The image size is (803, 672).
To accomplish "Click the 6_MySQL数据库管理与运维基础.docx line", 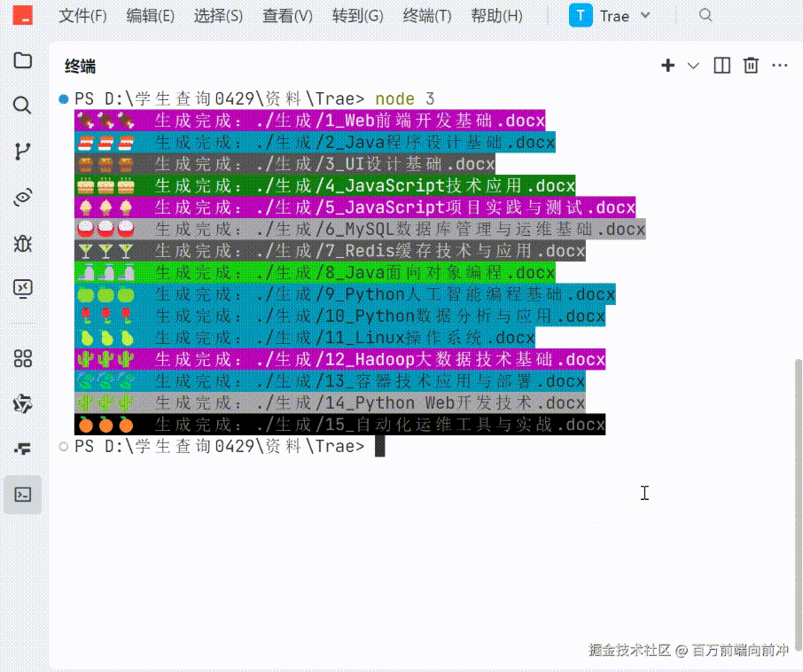I will click(x=360, y=229).
